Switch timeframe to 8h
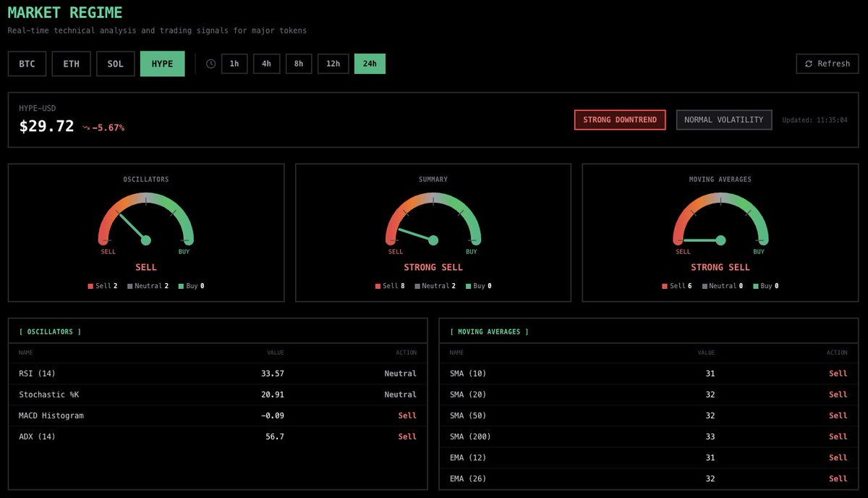The width and height of the screenshot is (868, 498). [299, 64]
